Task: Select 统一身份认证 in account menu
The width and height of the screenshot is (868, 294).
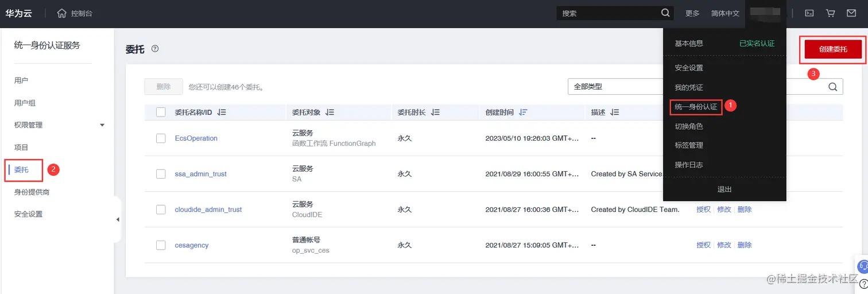Action: coord(696,107)
